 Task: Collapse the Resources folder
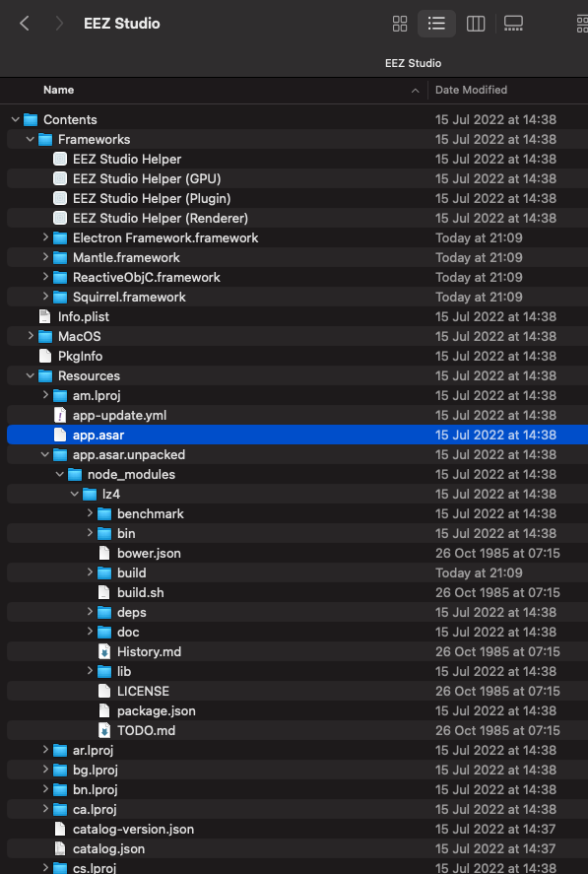(x=31, y=375)
